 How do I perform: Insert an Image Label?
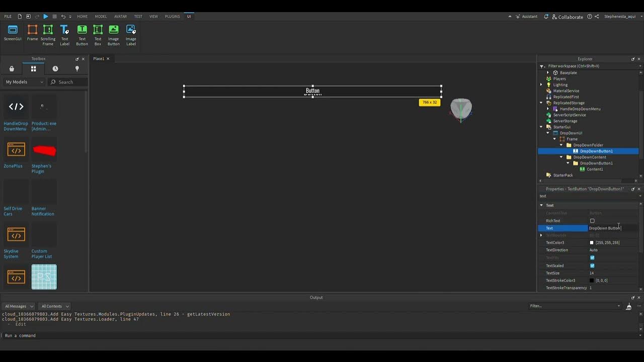point(131,35)
